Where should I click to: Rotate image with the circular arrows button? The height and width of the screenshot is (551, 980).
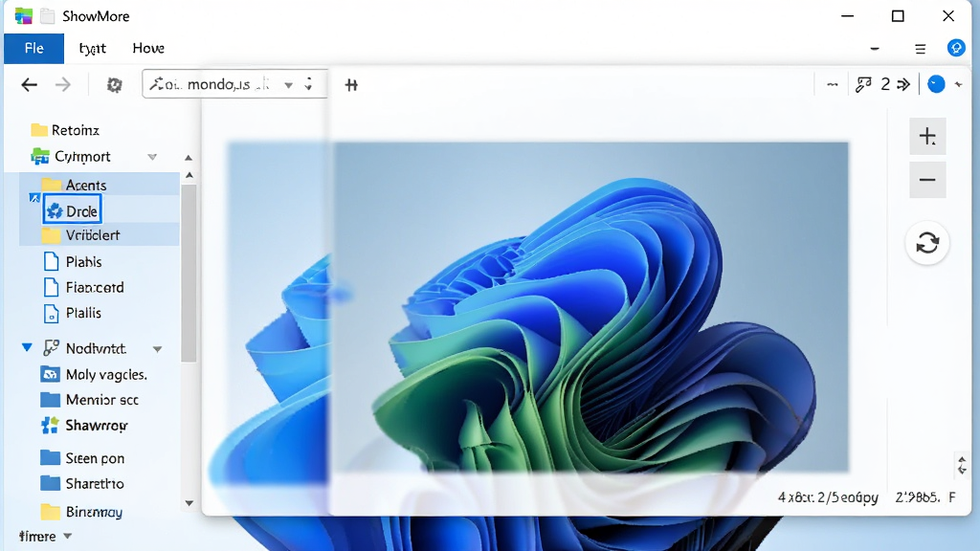pos(927,242)
